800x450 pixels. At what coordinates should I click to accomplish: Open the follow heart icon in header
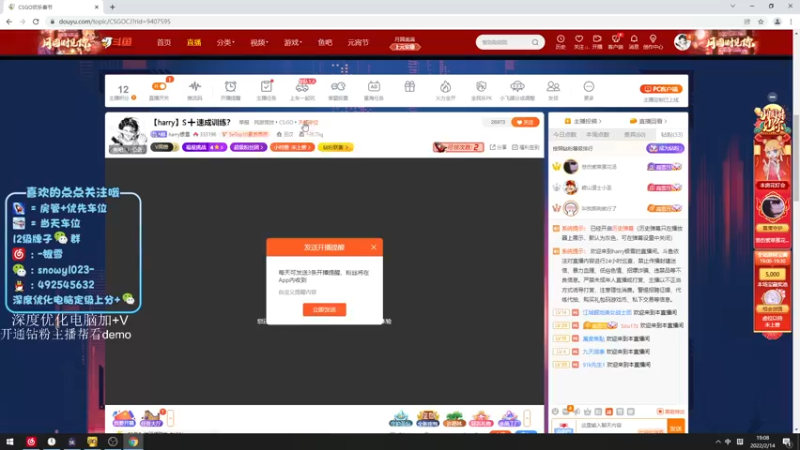tap(579, 42)
